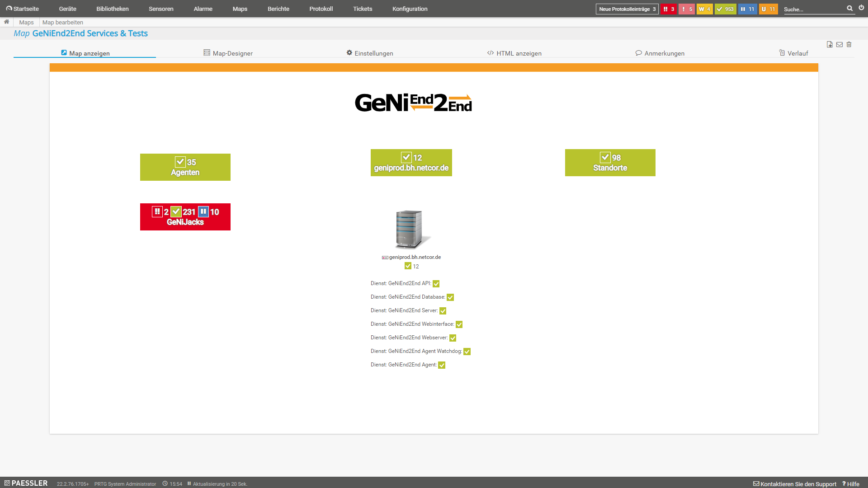Open the Tickets menu
The image size is (868, 488).
pyautogui.click(x=363, y=9)
